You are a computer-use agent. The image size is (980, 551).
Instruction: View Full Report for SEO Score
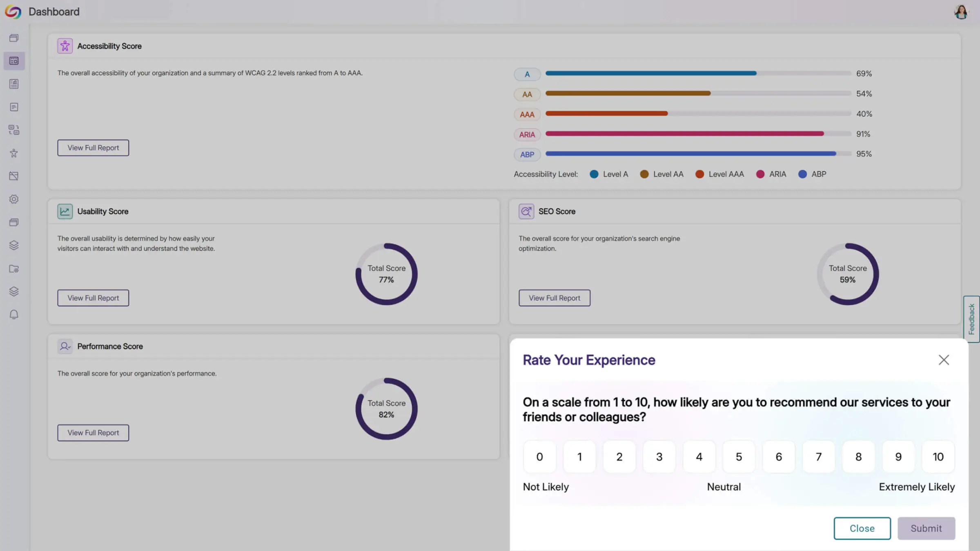pos(554,298)
